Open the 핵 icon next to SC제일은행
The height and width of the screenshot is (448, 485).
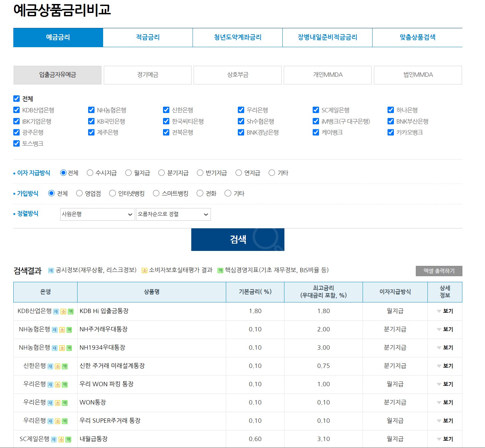[x=69, y=440]
